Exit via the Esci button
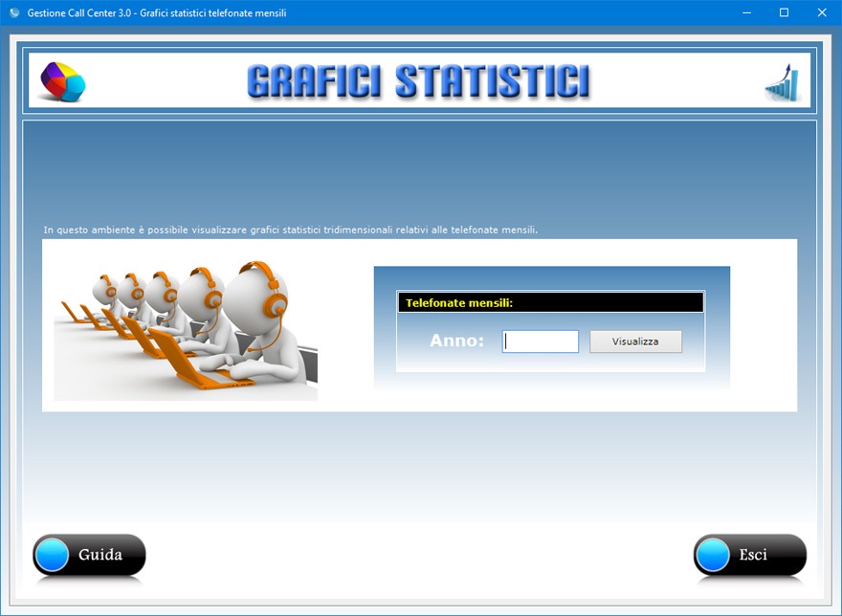The height and width of the screenshot is (616, 842). pos(749,555)
